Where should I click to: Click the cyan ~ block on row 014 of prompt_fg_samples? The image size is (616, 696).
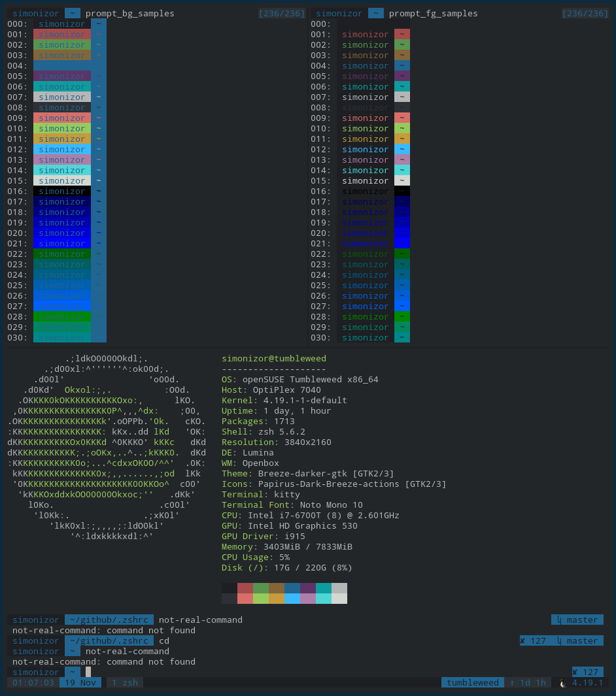pyautogui.click(x=402, y=171)
